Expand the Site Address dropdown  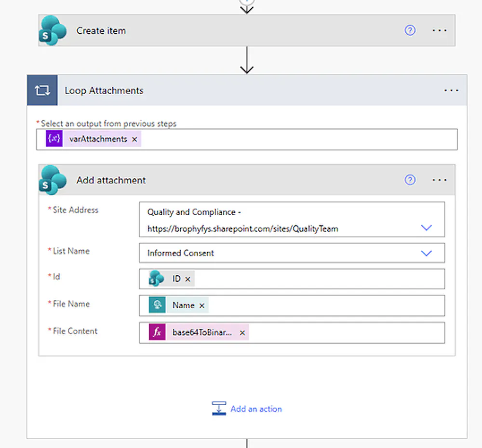[x=426, y=228]
